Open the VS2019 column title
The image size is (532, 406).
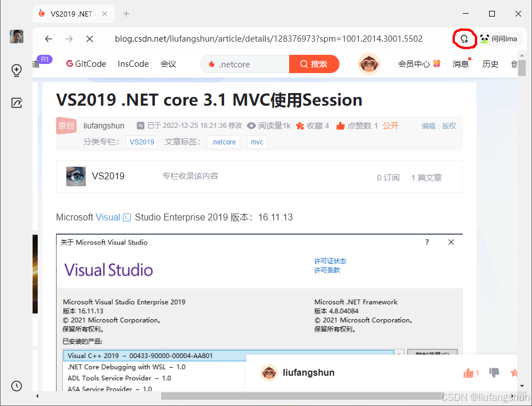108,176
